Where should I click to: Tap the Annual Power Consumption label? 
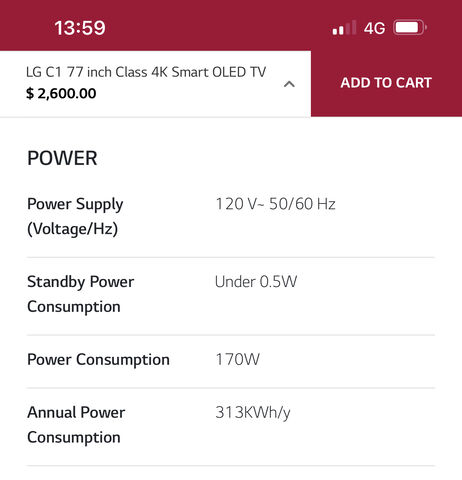tap(76, 425)
